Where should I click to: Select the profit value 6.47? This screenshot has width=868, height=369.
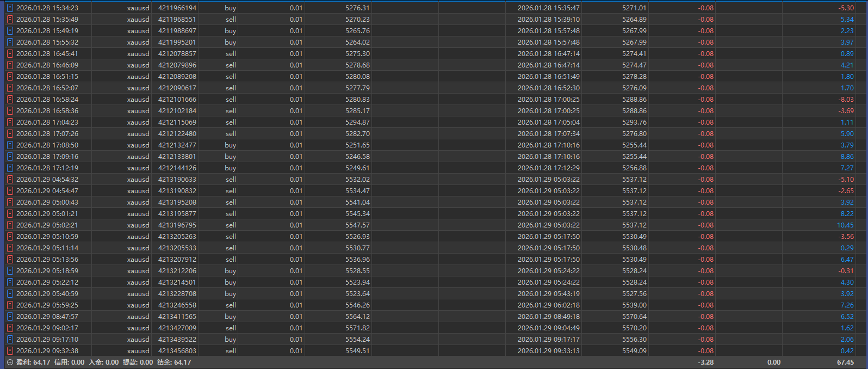847,260
